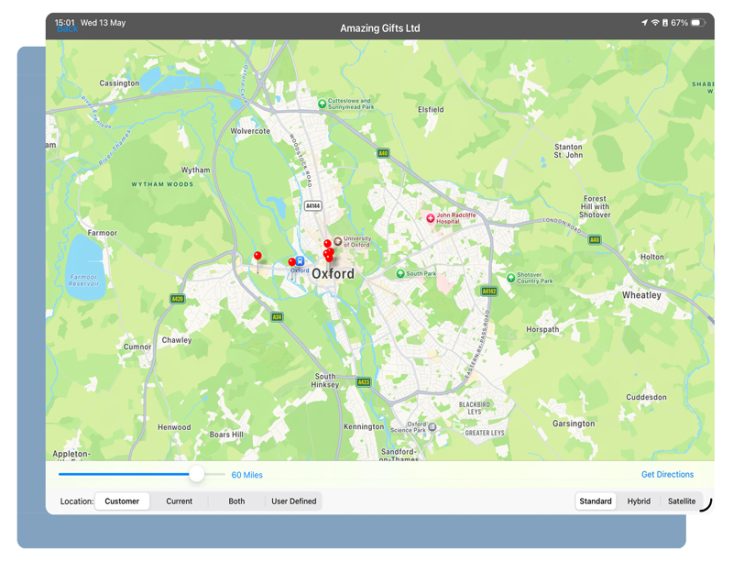Select Both location option
The height and width of the screenshot is (562, 733).
237,501
